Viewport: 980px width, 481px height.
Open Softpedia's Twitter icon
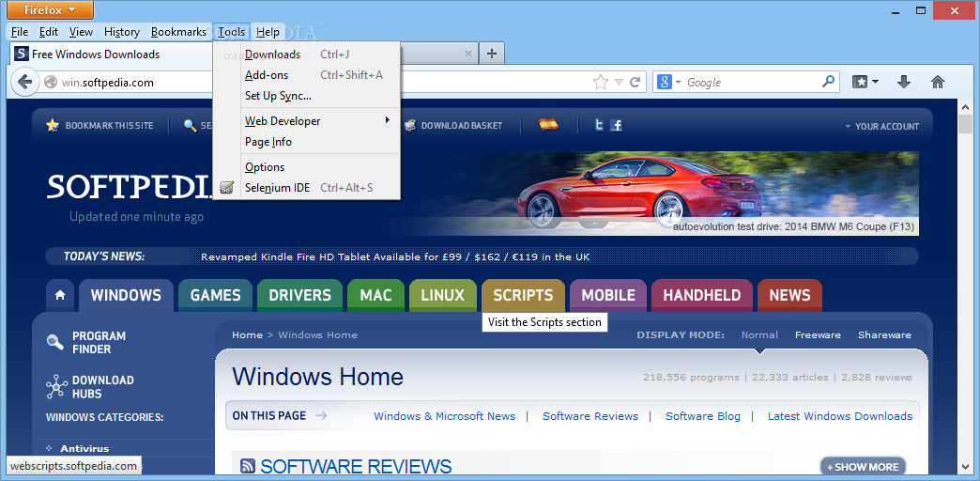click(599, 126)
